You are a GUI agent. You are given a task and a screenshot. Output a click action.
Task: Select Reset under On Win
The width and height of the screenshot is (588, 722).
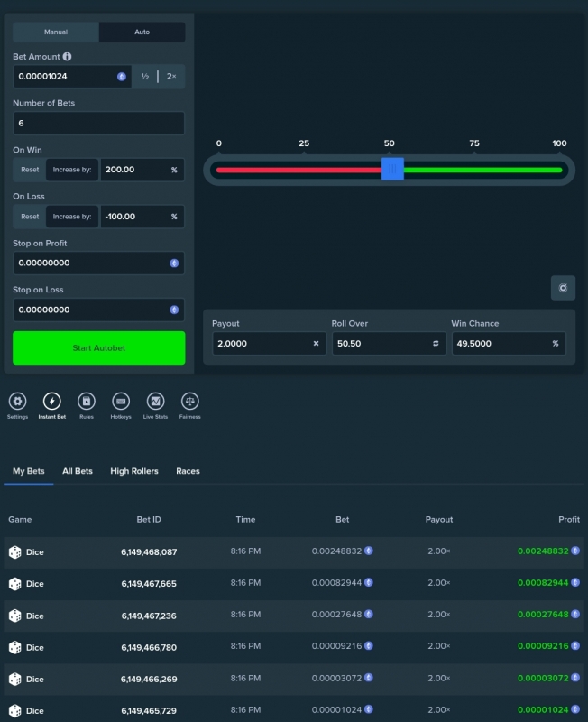pos(30,170)
